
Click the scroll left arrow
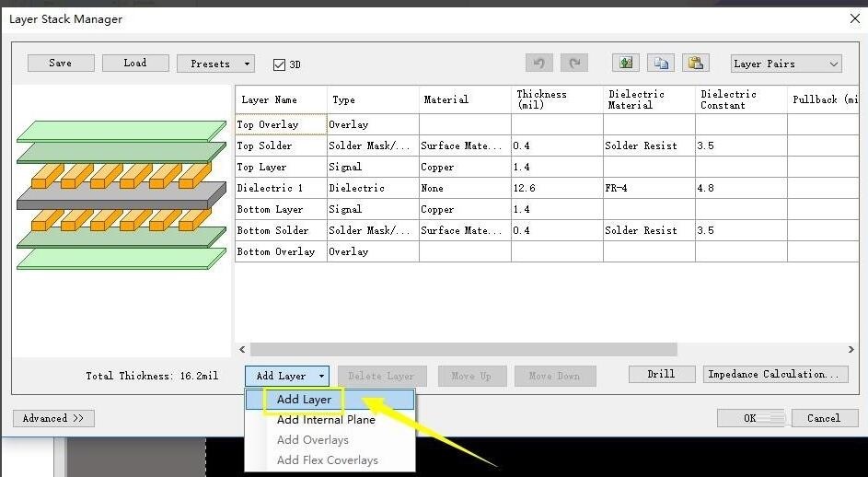coord(242,350)
